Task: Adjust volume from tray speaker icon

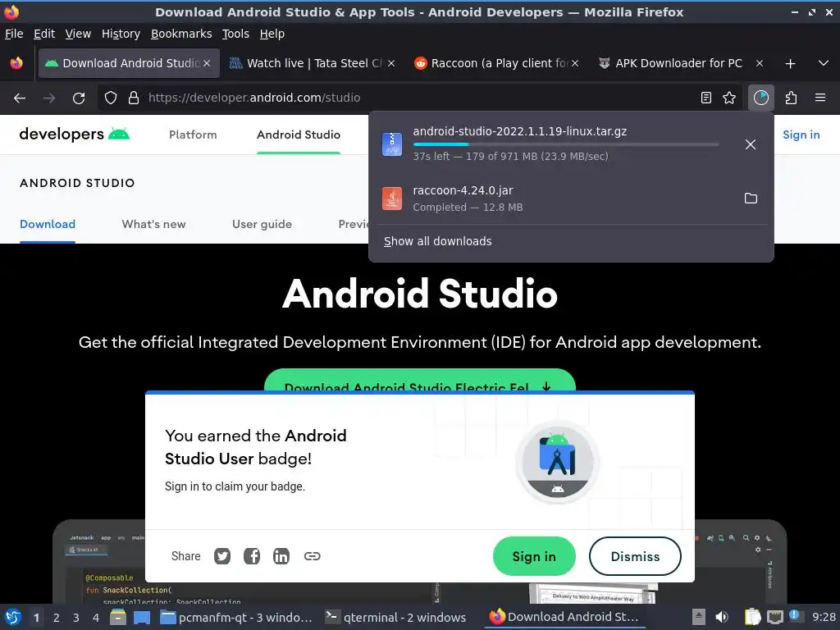Action: (x=722, y=617)
